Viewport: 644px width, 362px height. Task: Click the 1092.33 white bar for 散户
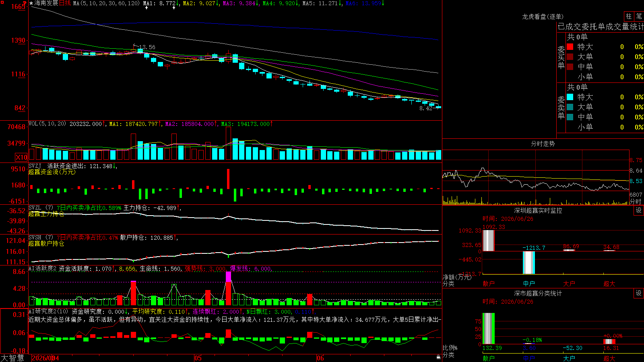488,241
